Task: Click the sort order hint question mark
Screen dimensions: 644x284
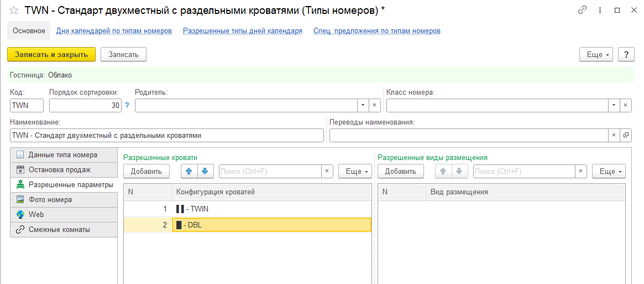Action: (127, 106)
